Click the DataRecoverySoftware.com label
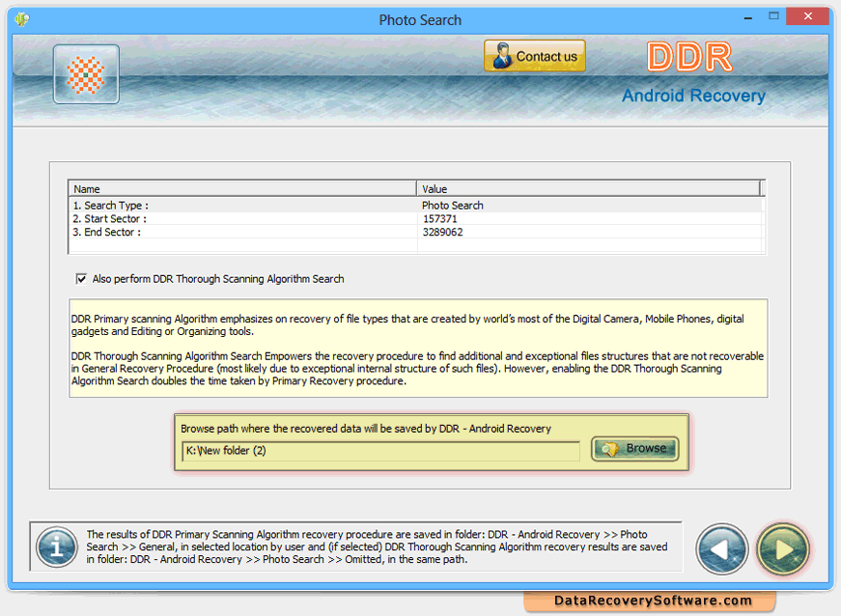The height and width of the screenshot is (616, 841). [x=653, y=601]
